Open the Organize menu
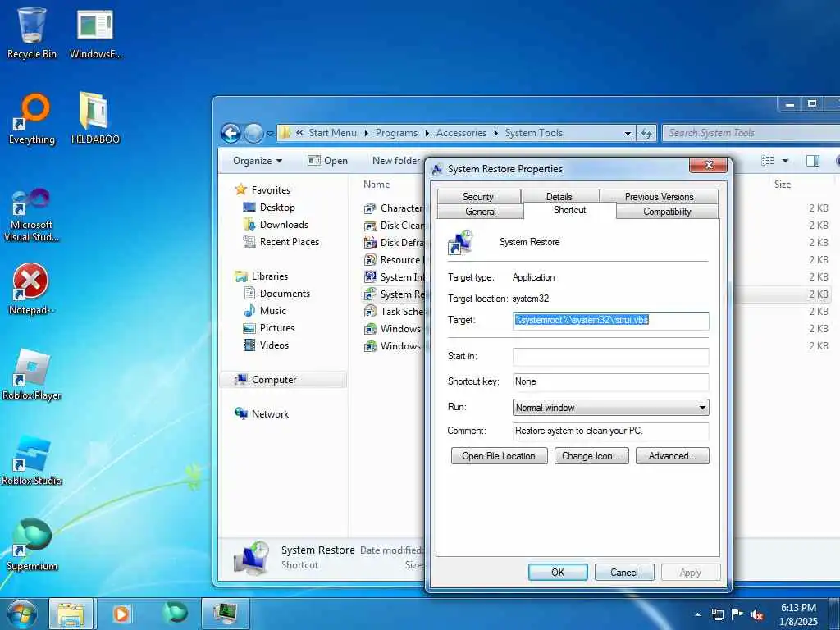Screen dimensions: 840x630 tap(257, 161)
